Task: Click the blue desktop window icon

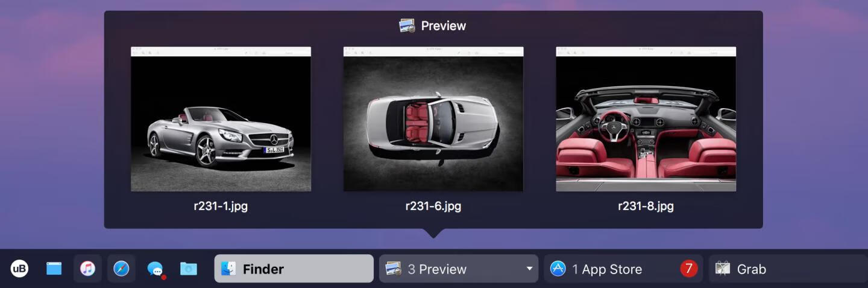Action: click(54, 269)
